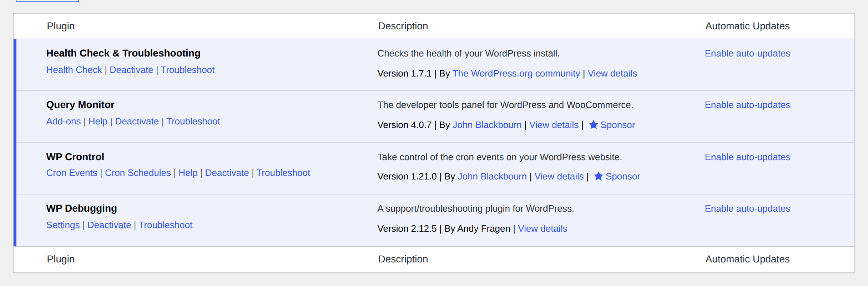This screenshot has height=286, width=868.
Task: Deactivate the WP Debugging plugin
Action: pyautogui.click(x=109, y=225)
